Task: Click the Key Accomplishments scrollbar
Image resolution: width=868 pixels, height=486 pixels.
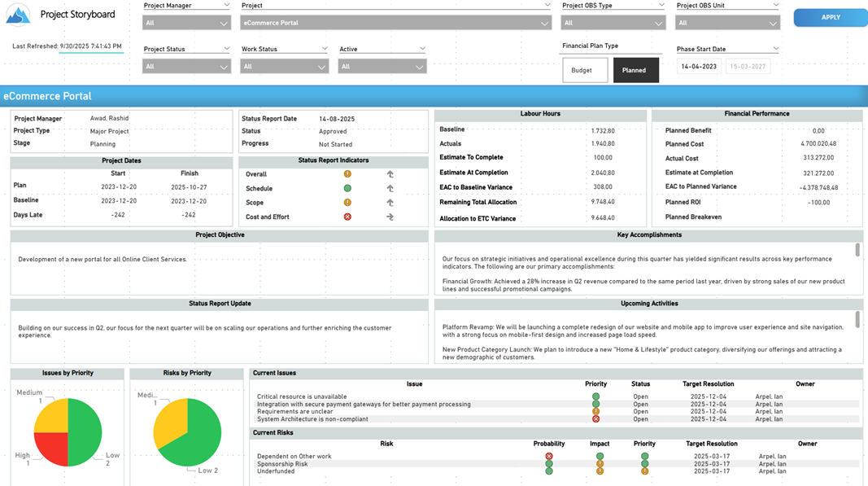Action: (857, 251)
